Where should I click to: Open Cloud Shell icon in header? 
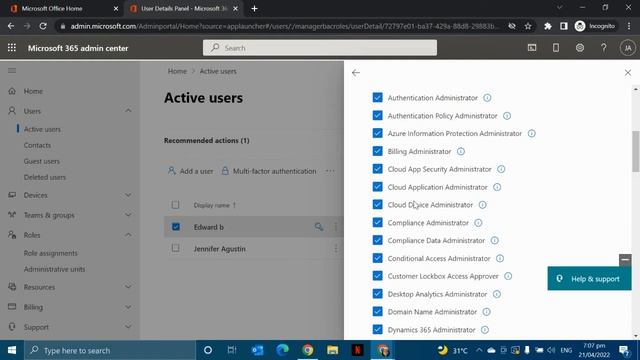[532, 48]
